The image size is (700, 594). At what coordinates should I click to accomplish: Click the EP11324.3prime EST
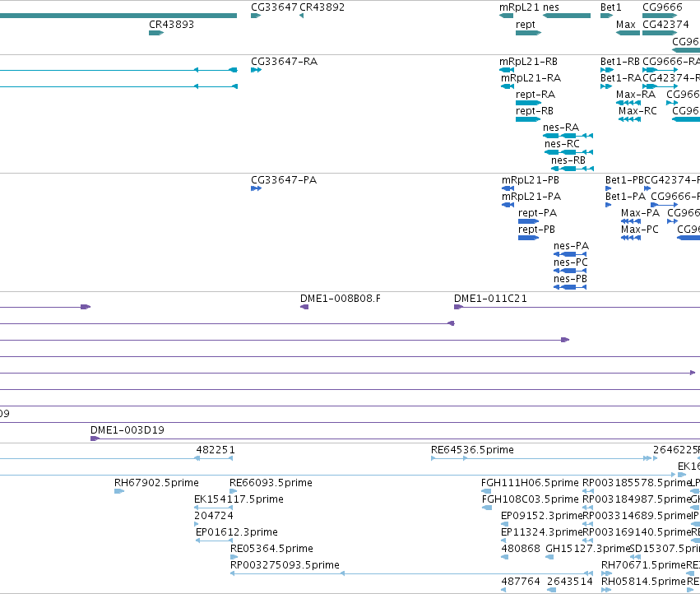coord(503,541)
